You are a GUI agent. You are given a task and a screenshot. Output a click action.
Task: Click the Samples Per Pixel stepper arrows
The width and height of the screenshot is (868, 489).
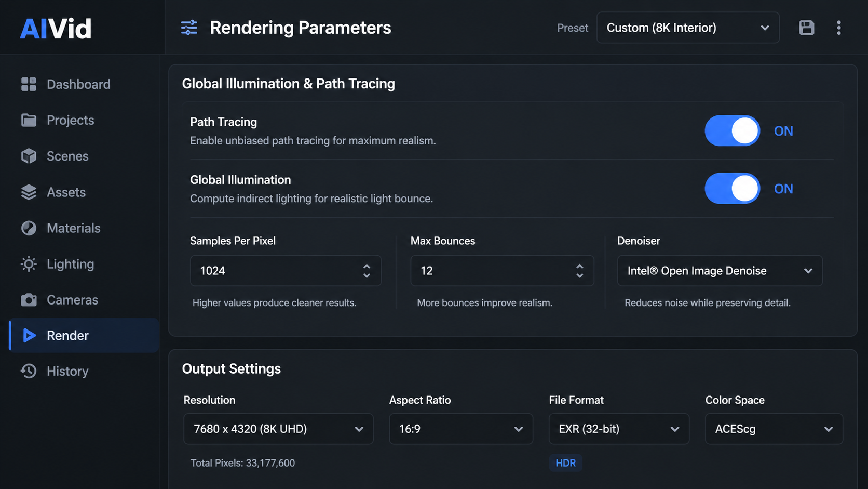[367, 271]
